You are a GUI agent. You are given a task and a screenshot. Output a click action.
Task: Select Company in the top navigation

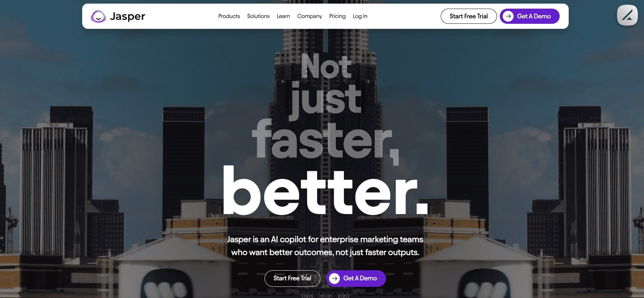[x=310, y=16]
